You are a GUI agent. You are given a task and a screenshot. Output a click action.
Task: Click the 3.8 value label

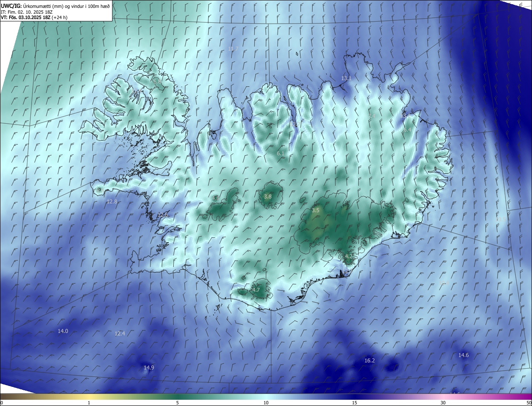point(268,197)
